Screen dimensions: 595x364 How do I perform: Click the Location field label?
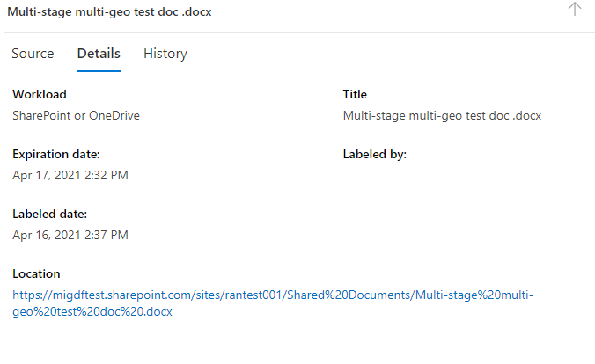tap(36, 273)
